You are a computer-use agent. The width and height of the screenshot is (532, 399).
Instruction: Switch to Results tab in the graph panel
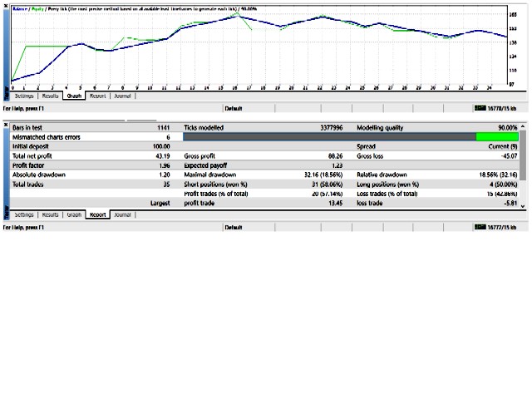click(x=49, y=96)
